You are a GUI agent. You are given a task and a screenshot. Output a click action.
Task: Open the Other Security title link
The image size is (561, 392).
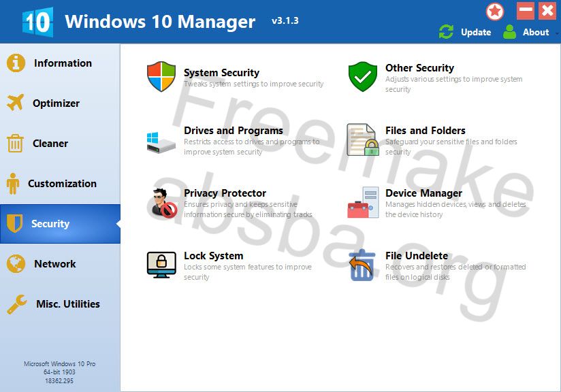(x=419, y=67)
